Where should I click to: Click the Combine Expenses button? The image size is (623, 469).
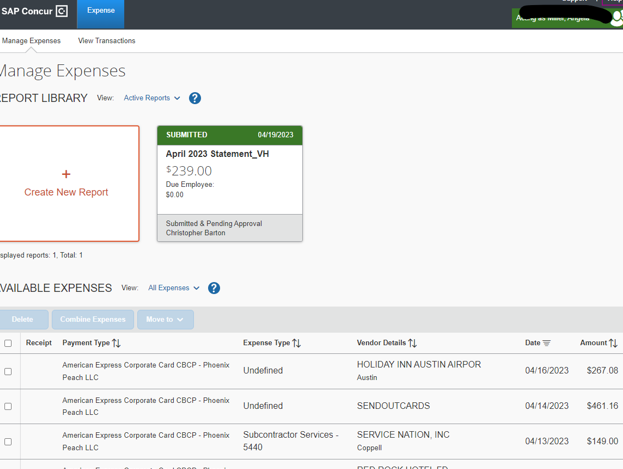93,320
